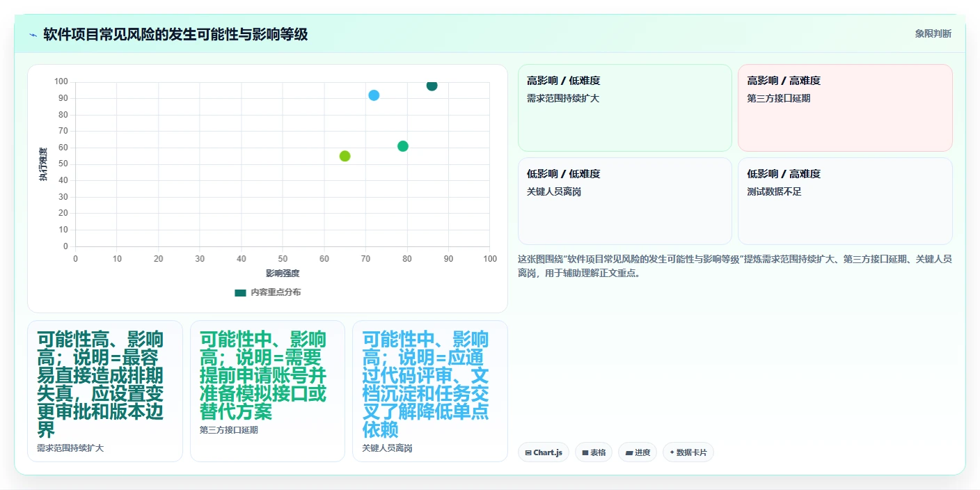Image resolution: width=980 pixels, height=490 pixels.
Task: Click the lightning icon beside the title
Action: coord(33,34)
